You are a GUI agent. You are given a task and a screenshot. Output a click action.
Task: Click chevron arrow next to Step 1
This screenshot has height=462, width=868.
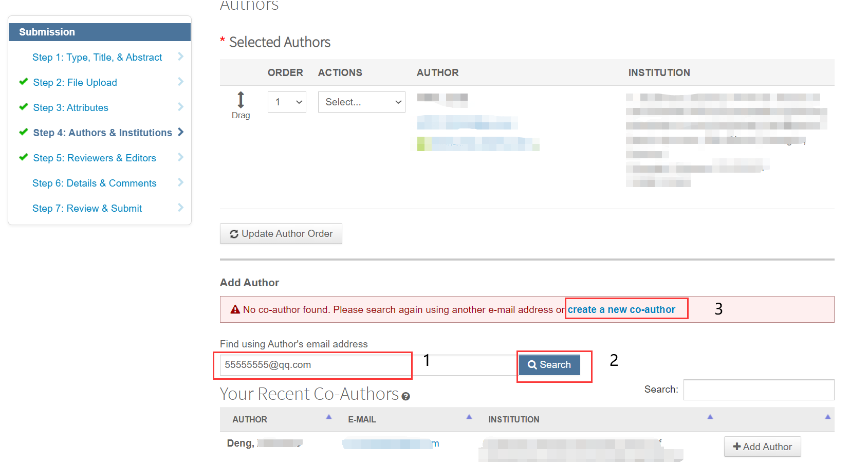click(180, 57)
